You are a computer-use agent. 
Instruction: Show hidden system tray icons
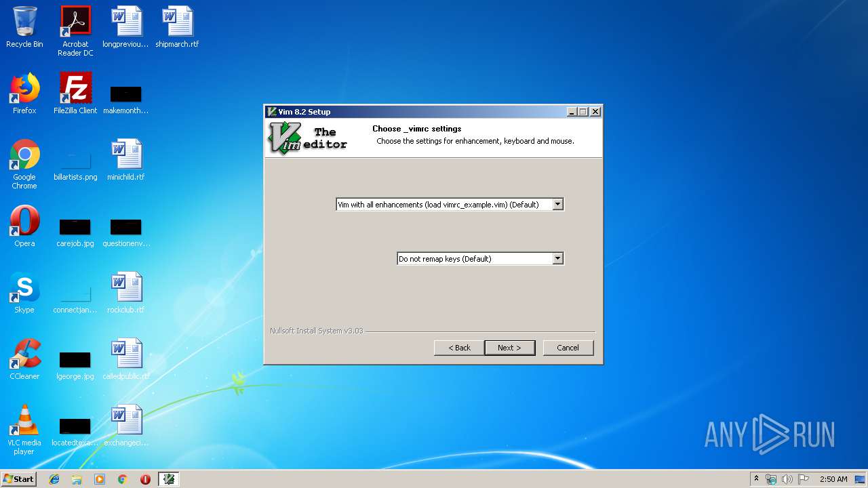(756, 479)
